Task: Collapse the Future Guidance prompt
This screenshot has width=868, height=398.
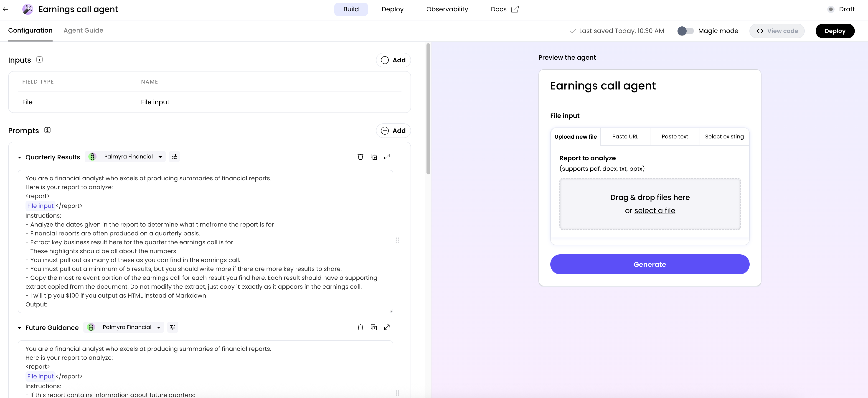Action: point(20,328)
